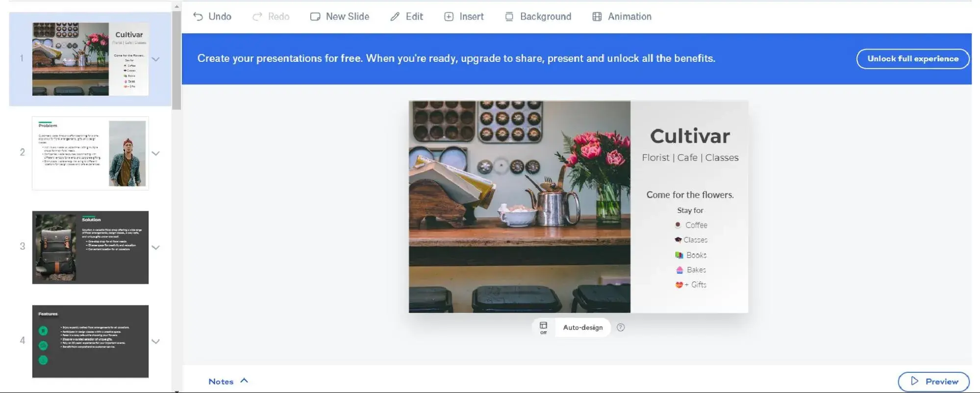
Task: Click the Redo arrow icon
Action: click(x=257, y=17)
